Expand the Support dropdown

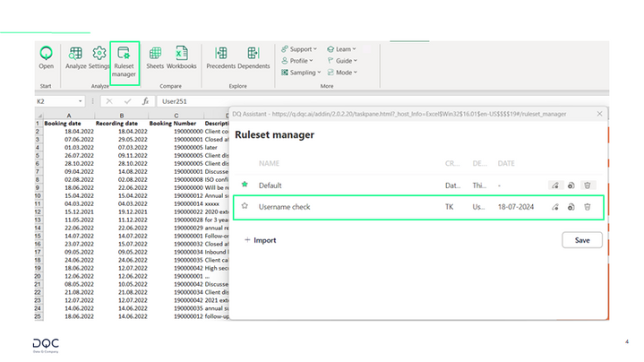299,49
